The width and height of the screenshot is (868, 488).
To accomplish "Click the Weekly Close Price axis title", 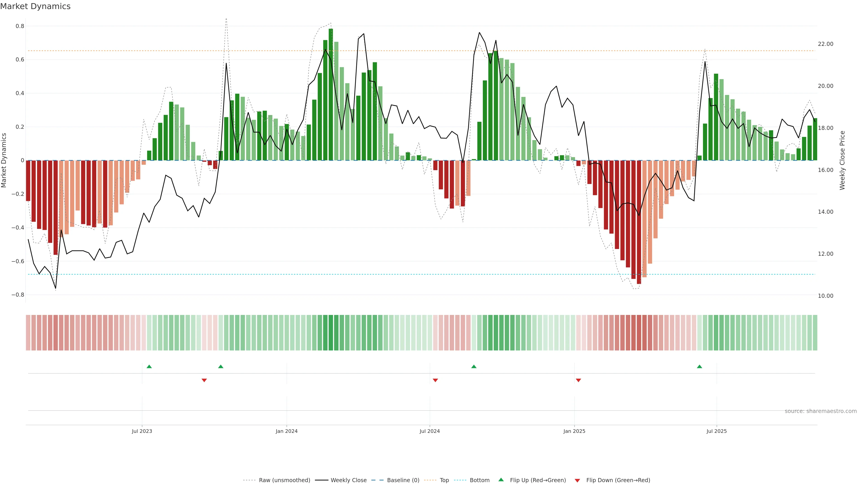I will click(842, 160).
